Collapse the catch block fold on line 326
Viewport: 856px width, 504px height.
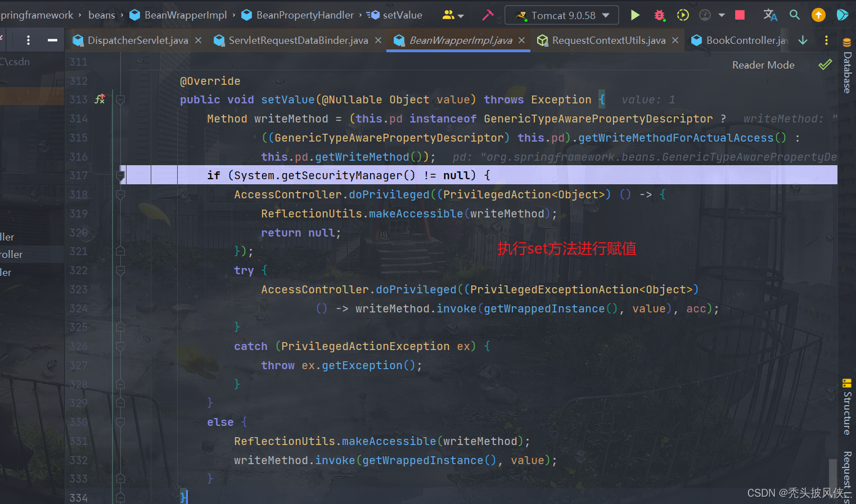[120, 347]
